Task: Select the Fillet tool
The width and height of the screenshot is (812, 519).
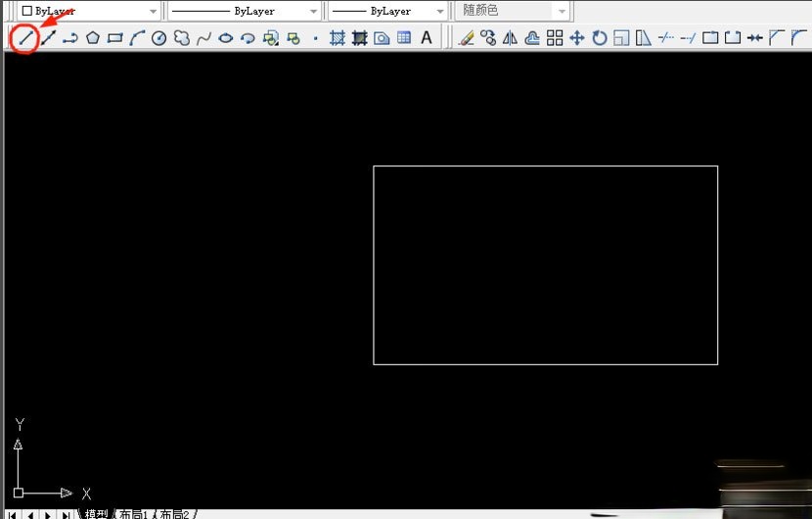Action: coord(798,38)
